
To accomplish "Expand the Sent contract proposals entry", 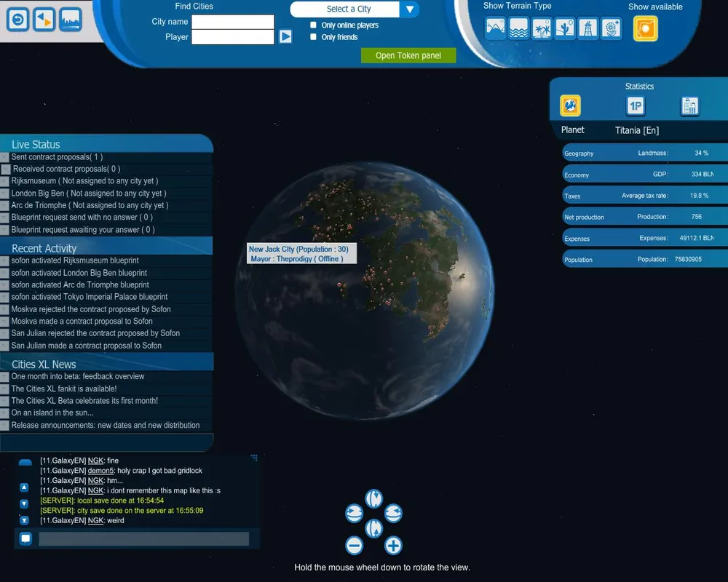I will pos(4,157).
